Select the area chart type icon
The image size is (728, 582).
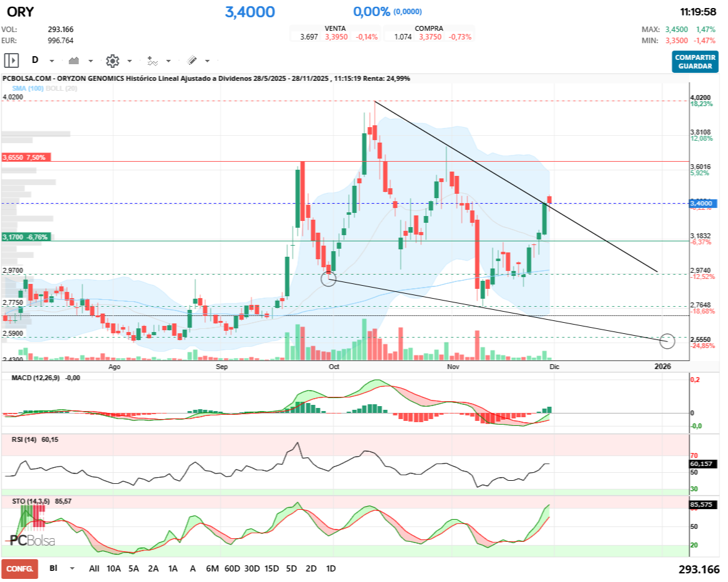pyautogui.click(x=73, y=60)
